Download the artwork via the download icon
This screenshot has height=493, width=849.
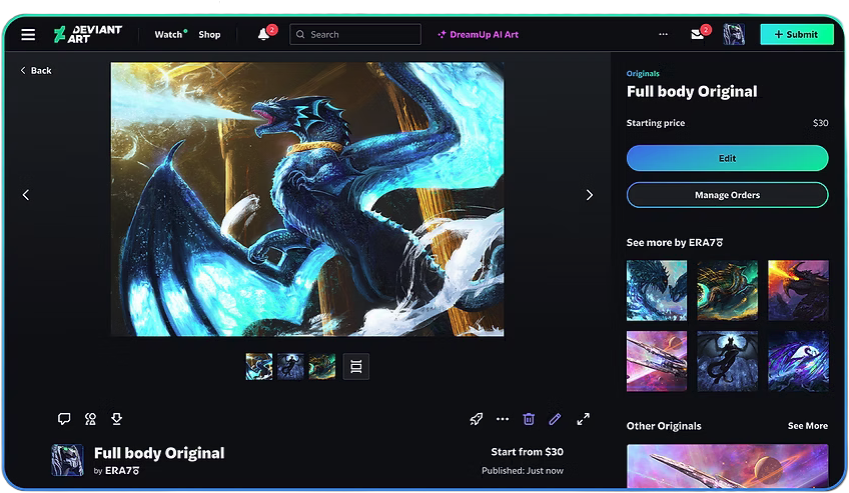pos(116,419)
